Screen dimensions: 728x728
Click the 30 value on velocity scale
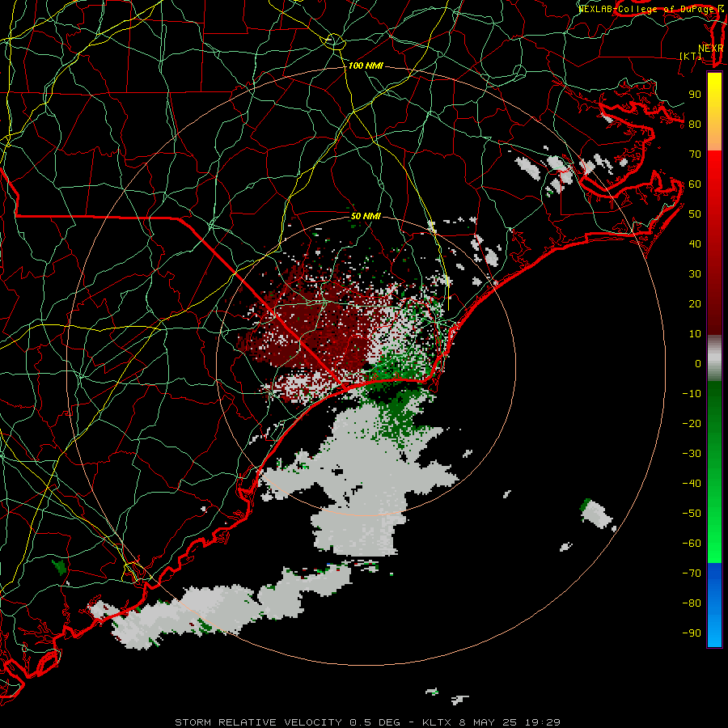coord(695,274)
